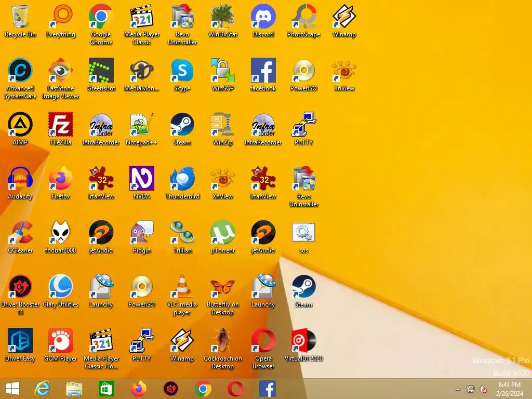Select the Greenshot desktop icon
This screenshot has height=399, width=532.
pos(101,76)
